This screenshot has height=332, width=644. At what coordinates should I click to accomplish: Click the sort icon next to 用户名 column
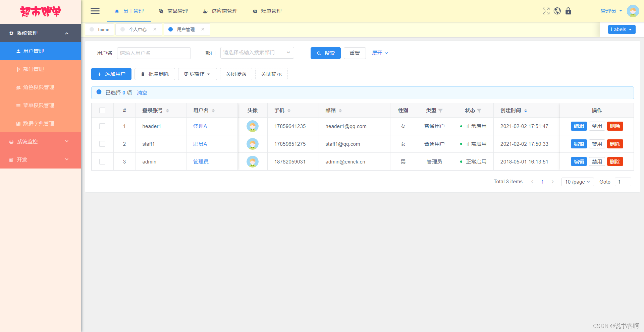click(213, 111)
